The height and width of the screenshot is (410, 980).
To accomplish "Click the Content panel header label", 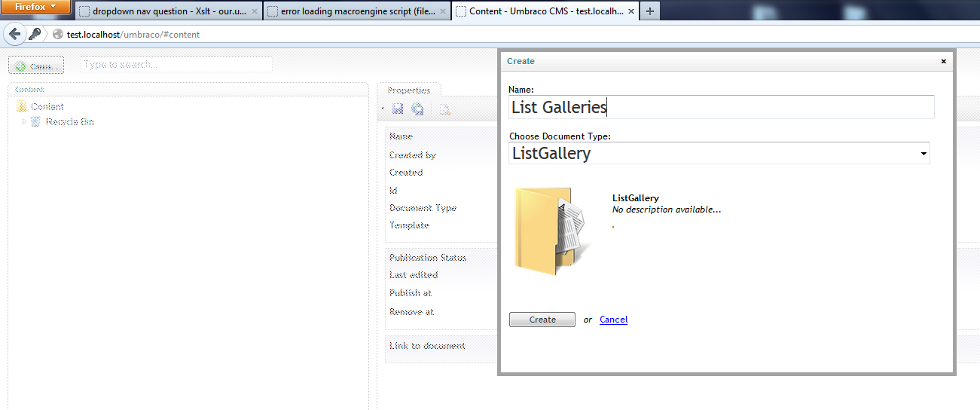I will click(x=29, y=90).
